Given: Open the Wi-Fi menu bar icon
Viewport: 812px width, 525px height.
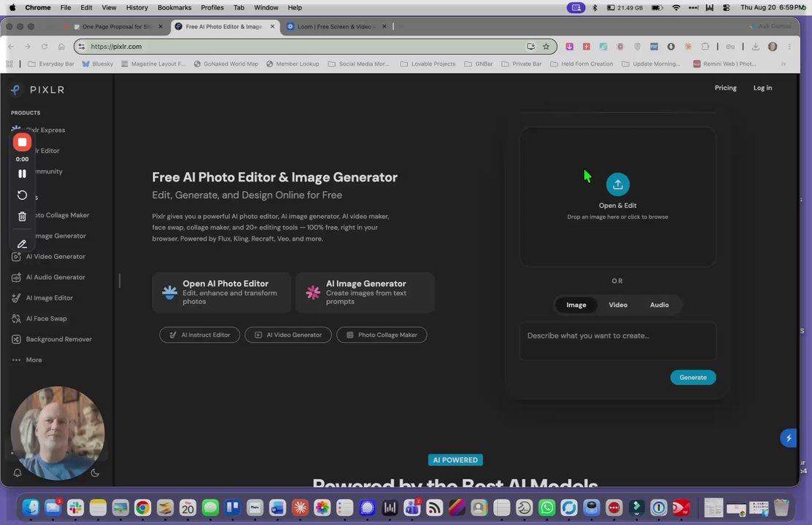Looking at the screenshot, I should [676, 8].
